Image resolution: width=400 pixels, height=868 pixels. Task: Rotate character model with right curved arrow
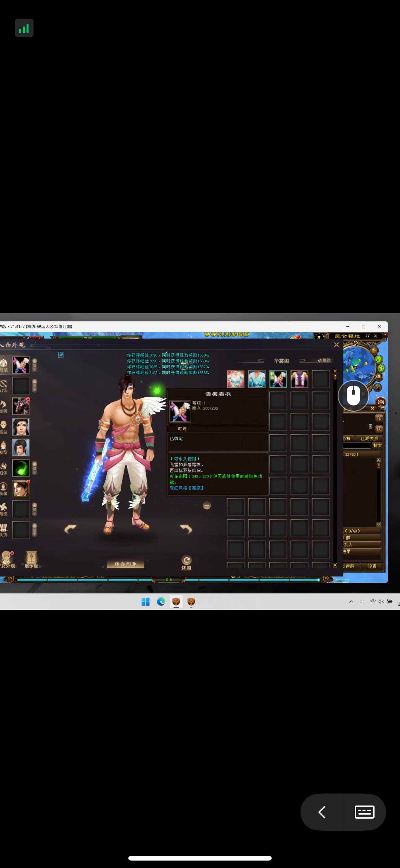point(186,529)
